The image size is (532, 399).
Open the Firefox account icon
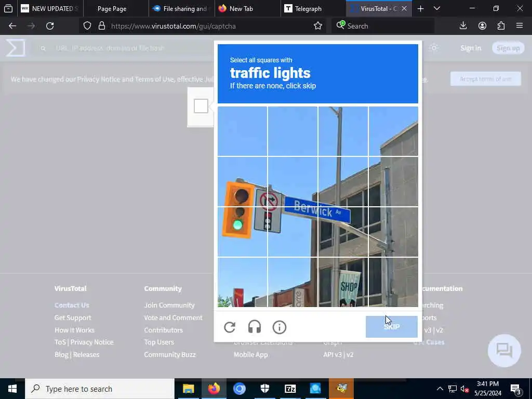tap(482, 26)
